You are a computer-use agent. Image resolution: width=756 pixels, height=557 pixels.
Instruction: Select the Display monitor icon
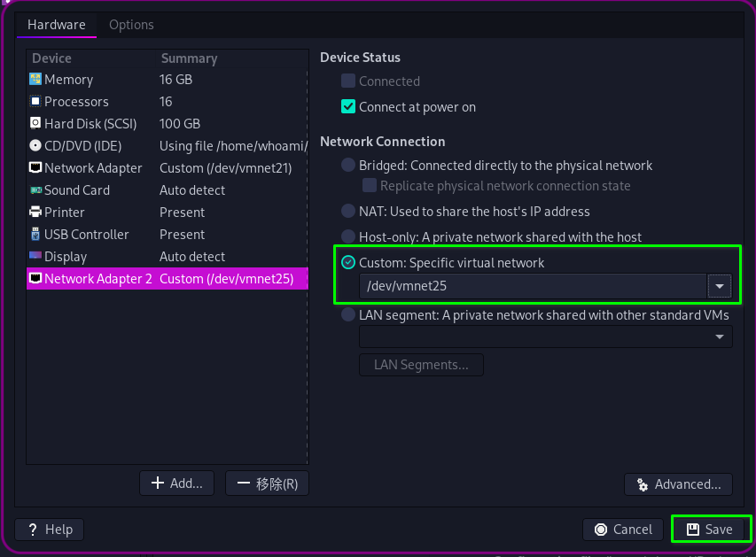coord(35,257)
